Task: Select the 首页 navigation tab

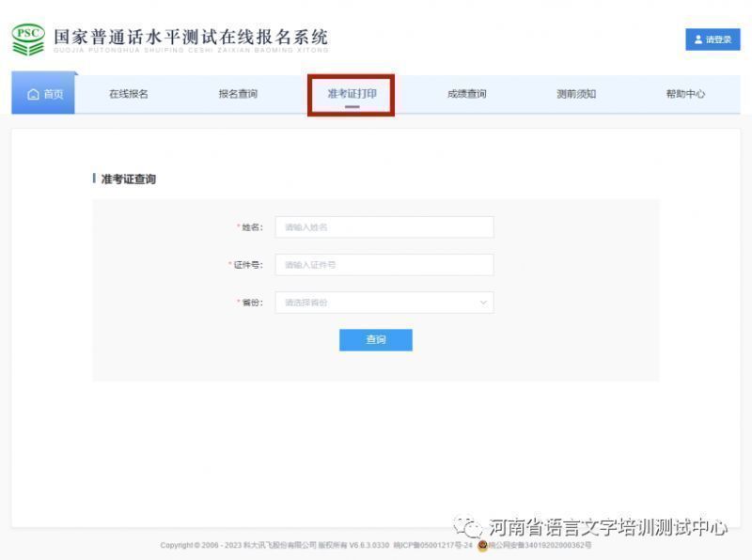Action: pos(41,94)
